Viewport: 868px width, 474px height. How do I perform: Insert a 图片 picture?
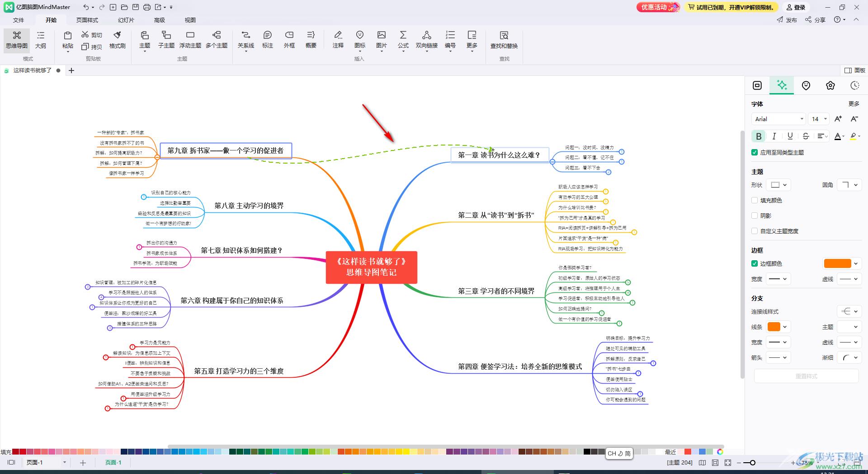(382, 40)
